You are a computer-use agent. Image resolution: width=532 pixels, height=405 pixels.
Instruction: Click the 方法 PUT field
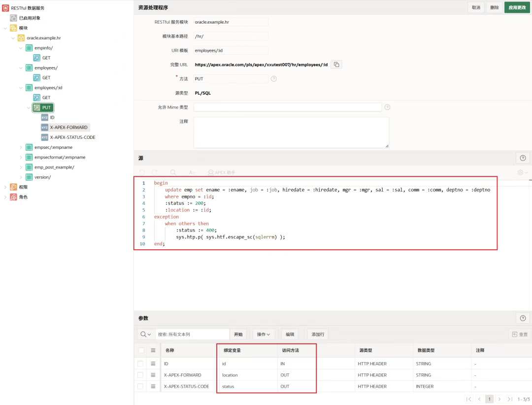231,79
